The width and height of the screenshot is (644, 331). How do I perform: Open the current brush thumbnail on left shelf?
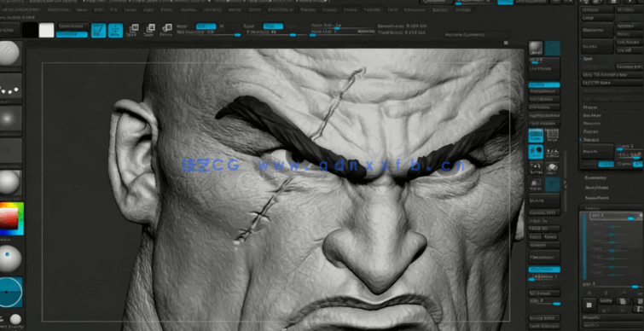click(10, 54)
